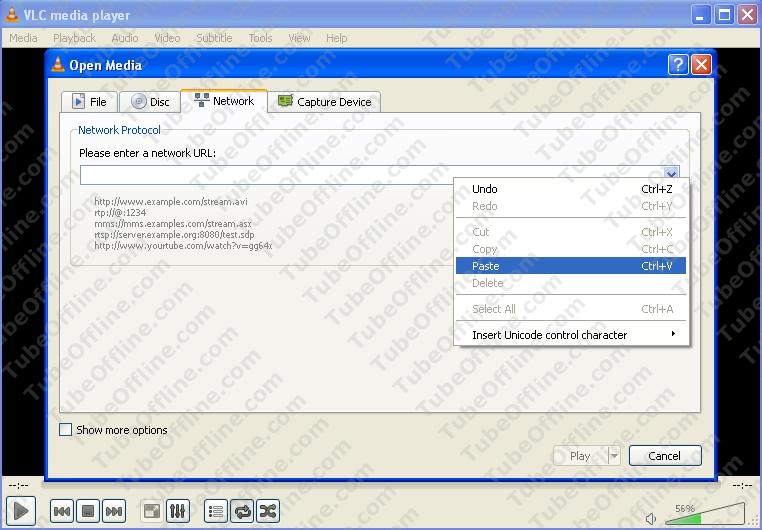Close the Open Media dialog
Image resolution: width=762 pixels, height=530 pixels.
tap(702, 64)
